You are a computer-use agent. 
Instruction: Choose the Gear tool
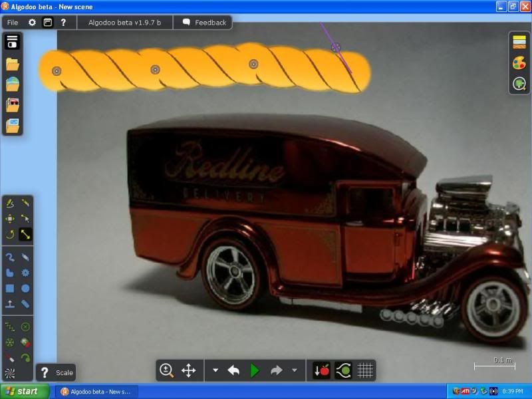[x=25, y=273]
